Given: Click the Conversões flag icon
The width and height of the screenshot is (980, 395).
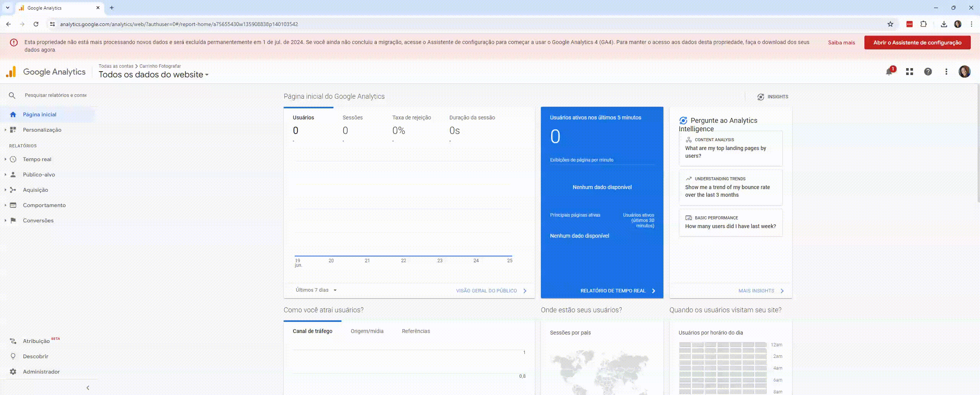Looking at the screenshot, I should [13, 220].
